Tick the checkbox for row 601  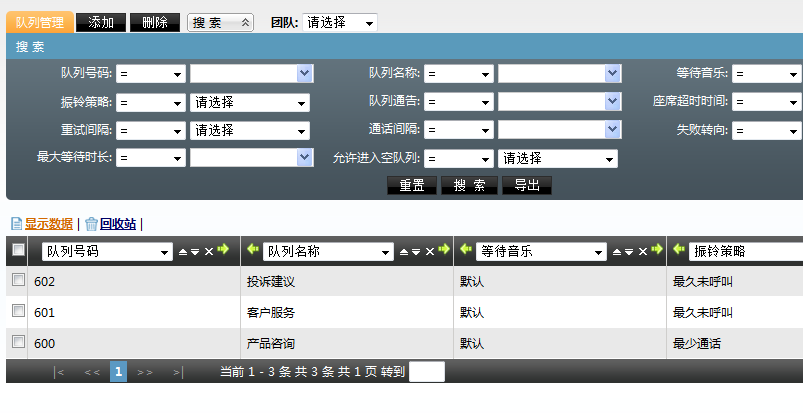point(18,312)
